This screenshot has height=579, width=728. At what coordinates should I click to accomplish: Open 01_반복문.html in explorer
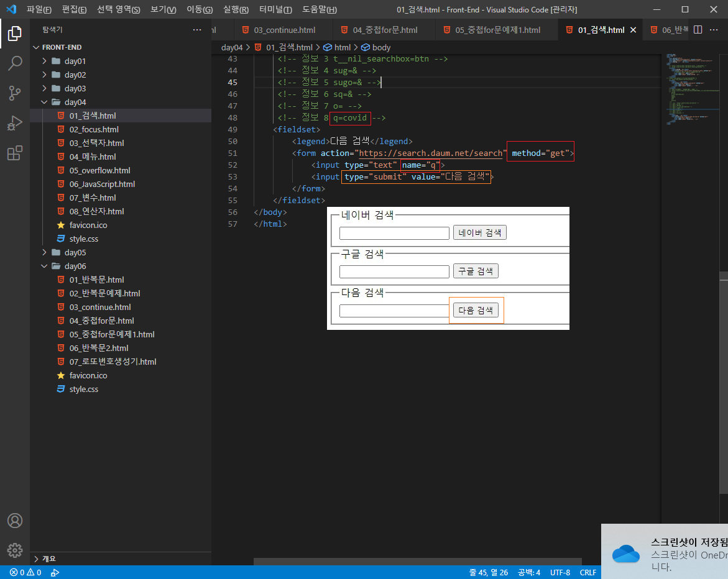[96, 280]
